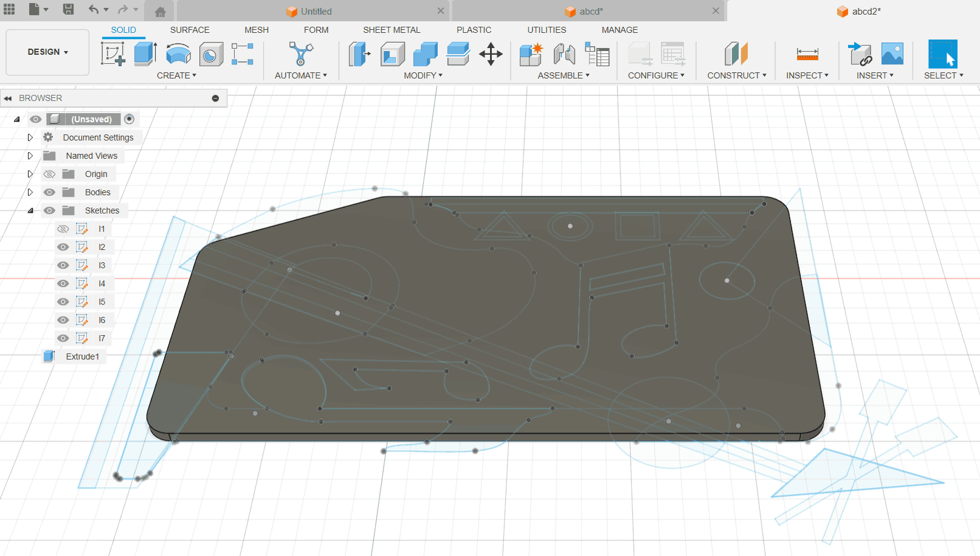Click the Automate tool icon
This screenshot has height=556, width=980.
tap(300, 54)
